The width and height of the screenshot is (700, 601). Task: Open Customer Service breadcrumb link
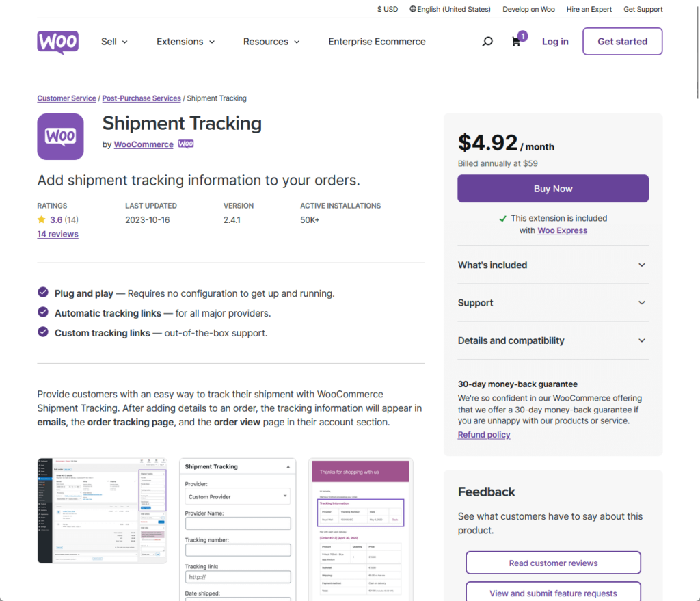(x=66, y=98)
